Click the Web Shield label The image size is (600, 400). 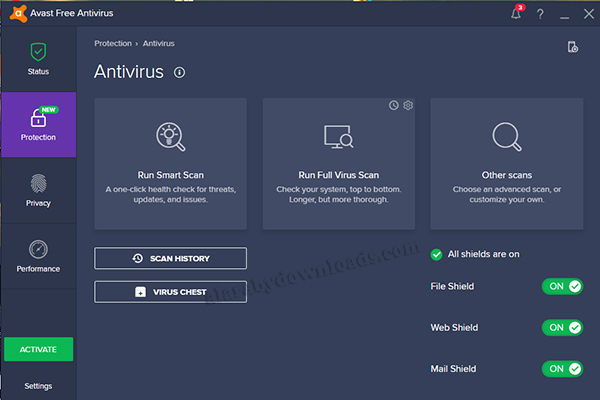click(454, 328)
